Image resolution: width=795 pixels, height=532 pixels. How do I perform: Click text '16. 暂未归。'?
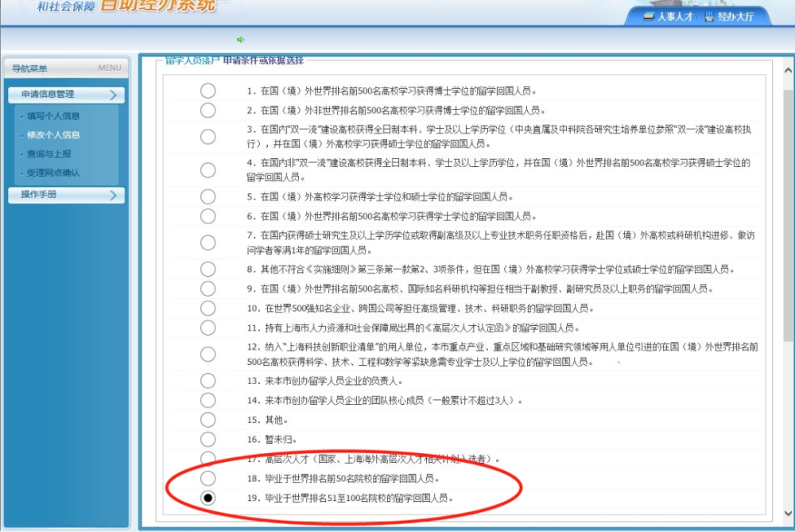coord(272,439)
